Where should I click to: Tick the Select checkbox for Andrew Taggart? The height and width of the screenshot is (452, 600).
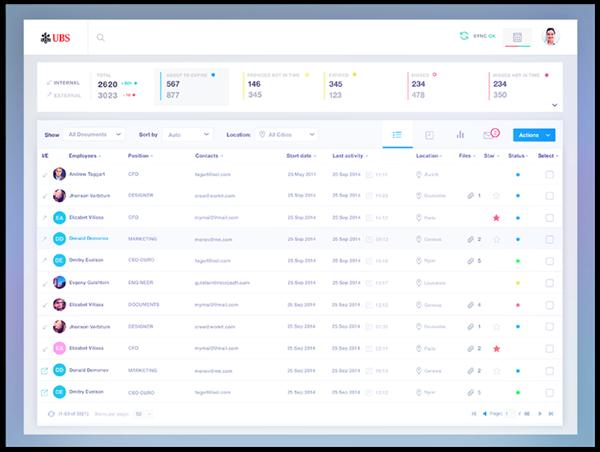(x=549, y=174)
